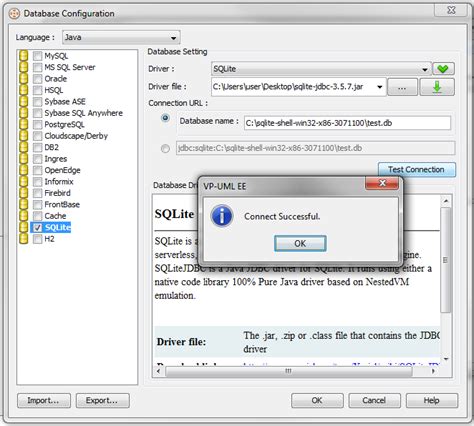Open the Language dropdown
Viewport: 474px width, 426px height.
coord(121,37)
